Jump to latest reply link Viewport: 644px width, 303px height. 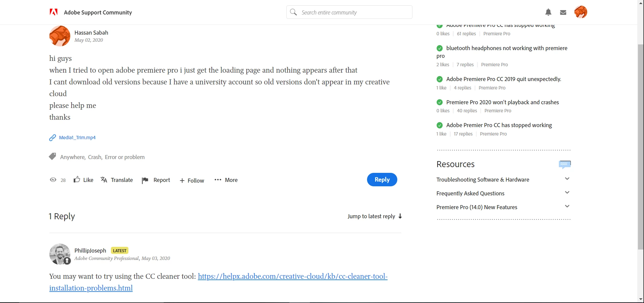(x=371, y=216)
